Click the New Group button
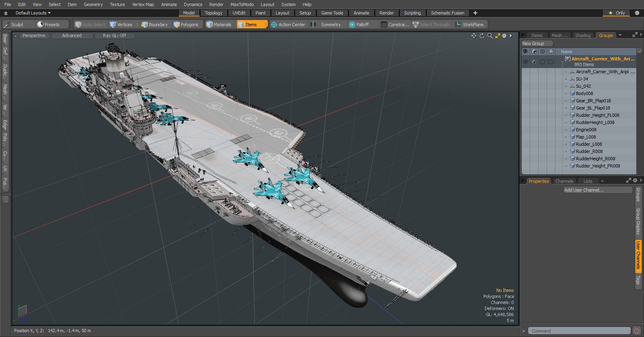 pyautogui.click(x=537, y=43)
